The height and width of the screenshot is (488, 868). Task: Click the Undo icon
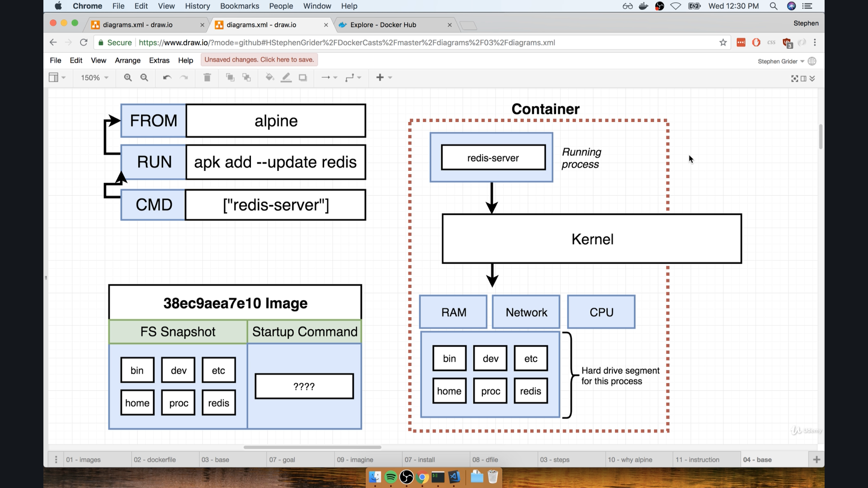pos(167,77)
